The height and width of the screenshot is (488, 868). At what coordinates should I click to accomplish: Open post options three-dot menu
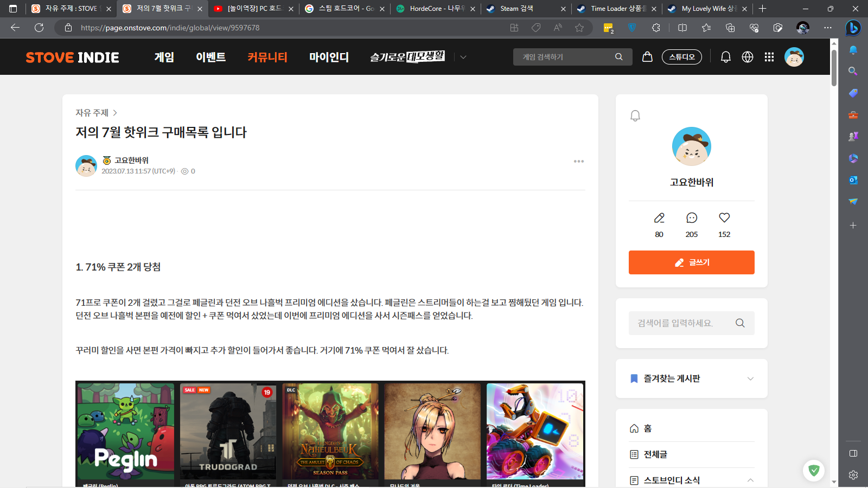coord(579,162)
